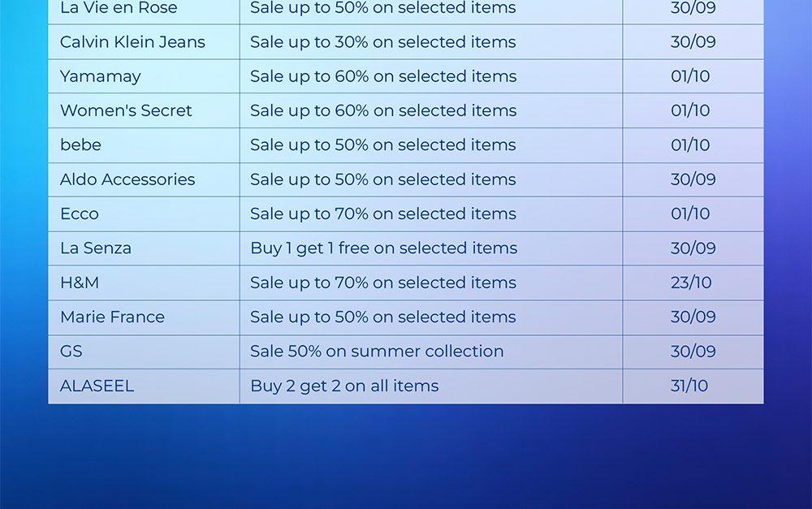Click H&M's 23/10 end date
Screen dimensions: 812x509
coord(691,283)
